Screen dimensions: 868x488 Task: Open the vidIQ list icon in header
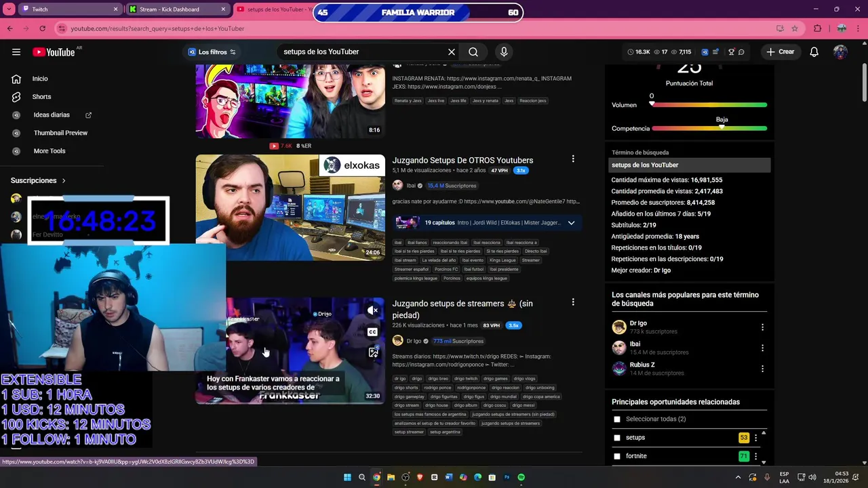[x=715, y=52]
